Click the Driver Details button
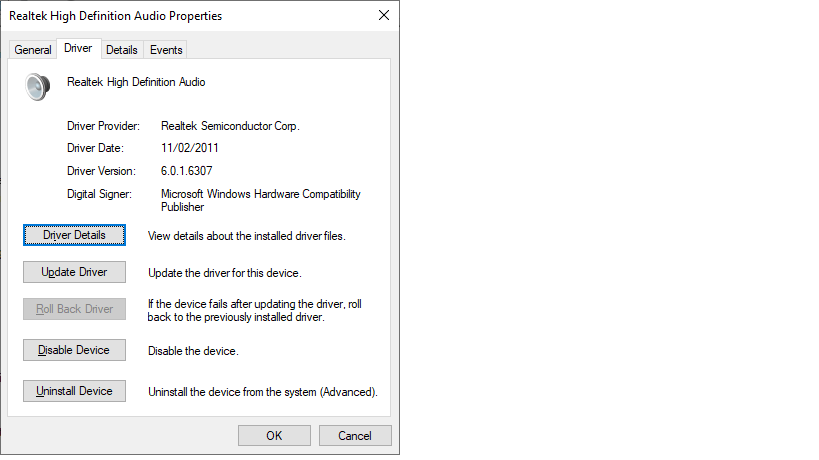This screenshot has height=460, width=819. click(x=74, y=235)
